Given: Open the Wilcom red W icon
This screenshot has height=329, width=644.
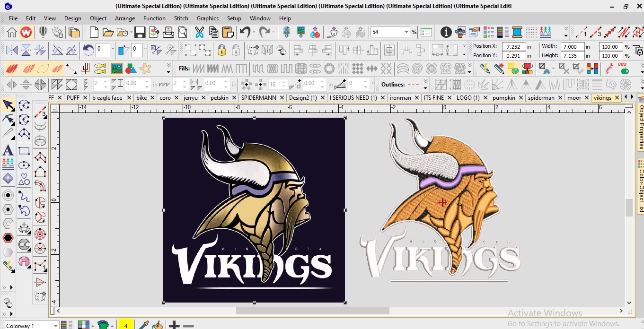Looking at the screenshot, I should (x=26, y=32).
